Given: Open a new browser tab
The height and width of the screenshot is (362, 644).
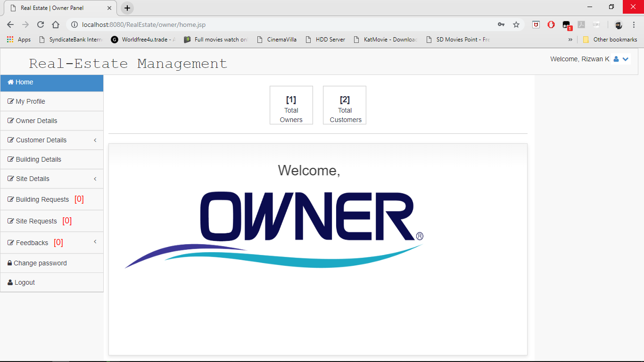Looking at the screenshot, I should coord(127,8).
